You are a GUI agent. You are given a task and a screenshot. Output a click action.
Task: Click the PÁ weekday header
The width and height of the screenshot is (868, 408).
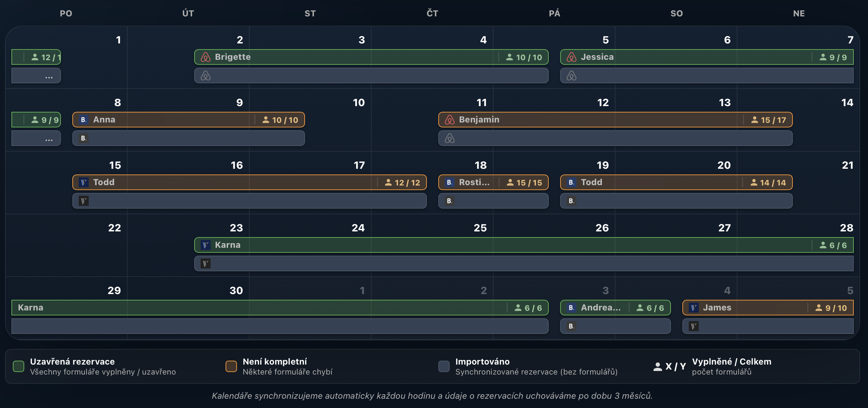click(x=554, y=14)
